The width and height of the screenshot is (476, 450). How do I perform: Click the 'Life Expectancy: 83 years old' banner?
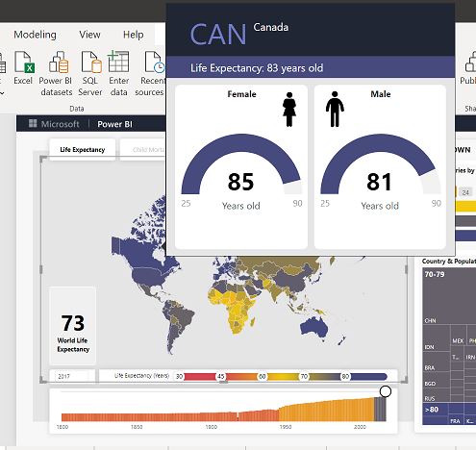311,67
